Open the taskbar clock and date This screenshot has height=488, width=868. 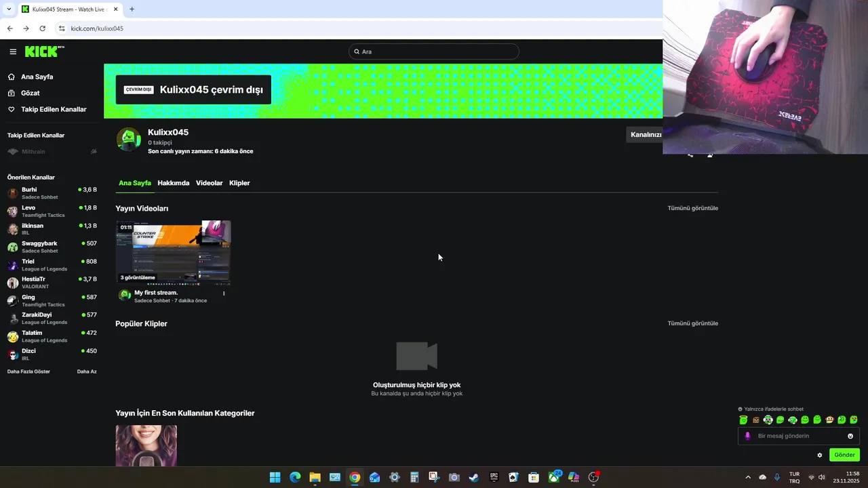coord(848,477)
